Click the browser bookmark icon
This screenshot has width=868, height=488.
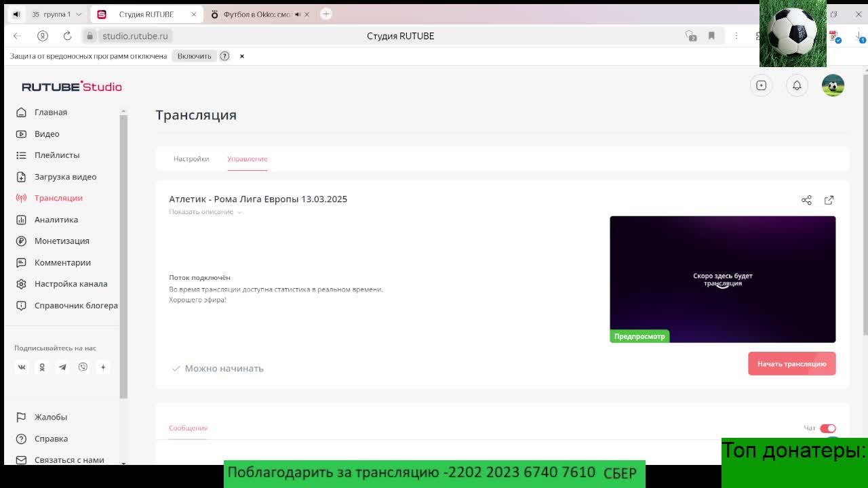coord(711,36)
